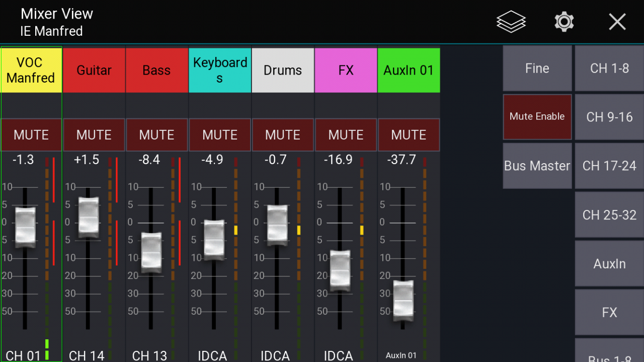Switch to the CH 1-8 bank

point(609,68)
